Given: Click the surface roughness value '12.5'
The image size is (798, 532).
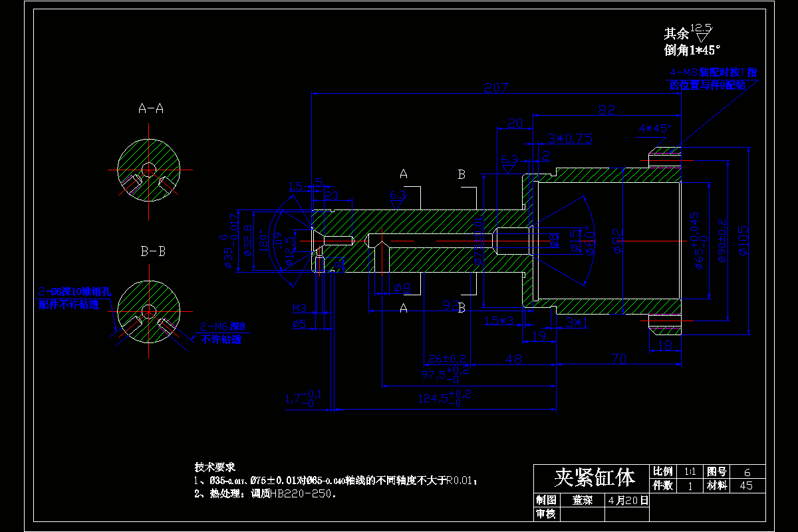Looking at the screenshot, I should (701, 28).
